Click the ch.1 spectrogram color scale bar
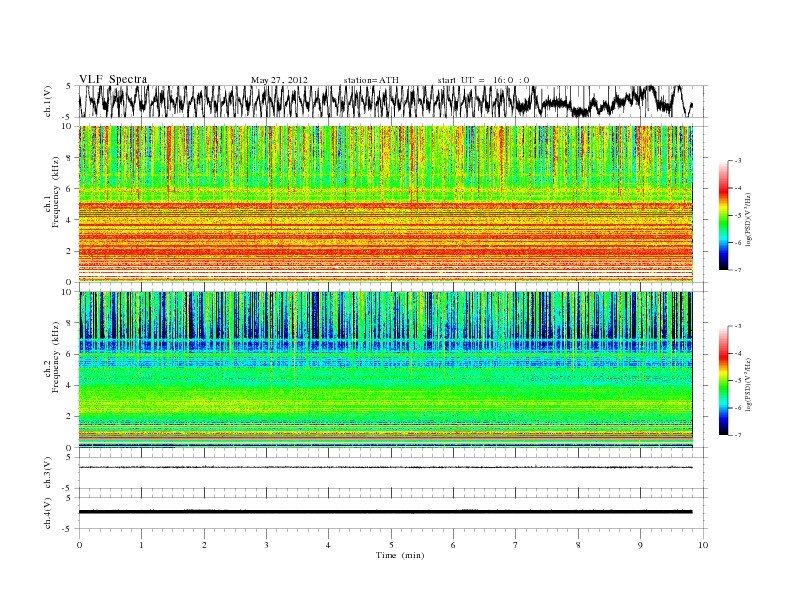The height and width of the screenshot is (612, 792). pos(723,215)
